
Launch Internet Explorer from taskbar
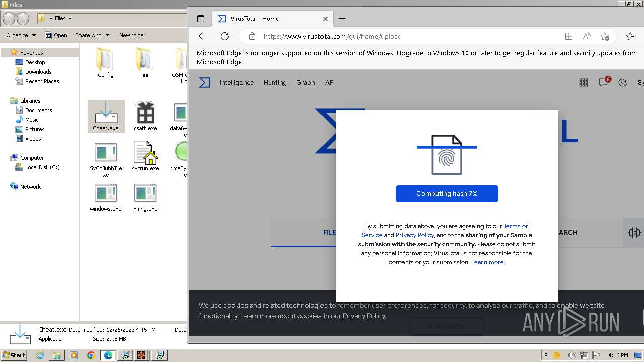40,355
